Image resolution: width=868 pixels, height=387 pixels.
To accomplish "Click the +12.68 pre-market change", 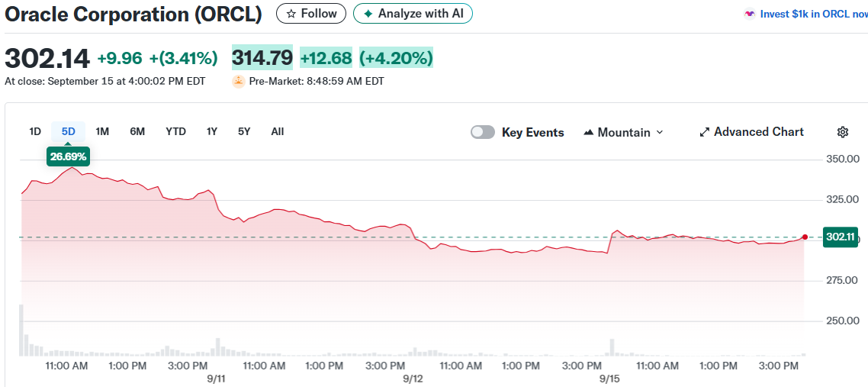I will coord(326,58).
